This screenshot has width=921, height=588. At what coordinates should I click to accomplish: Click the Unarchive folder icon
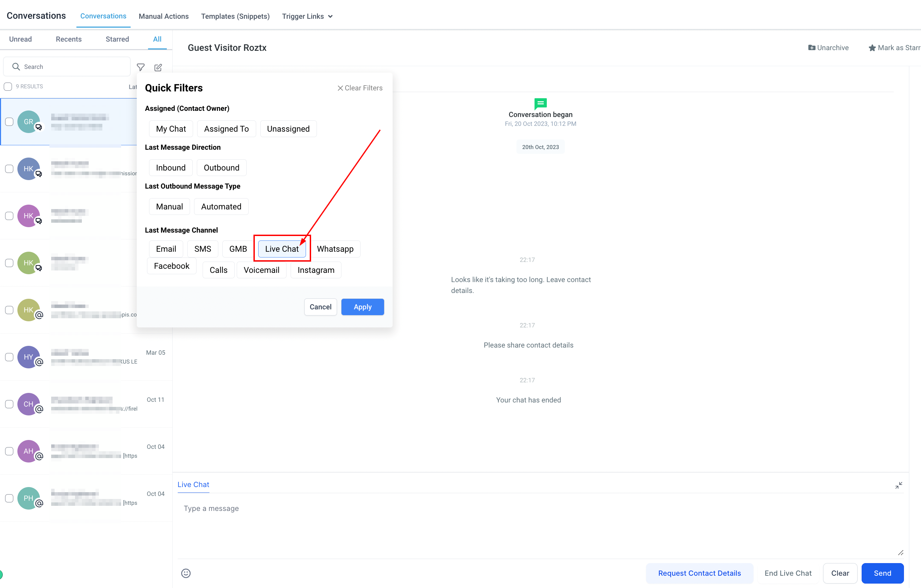coord(811,48)
